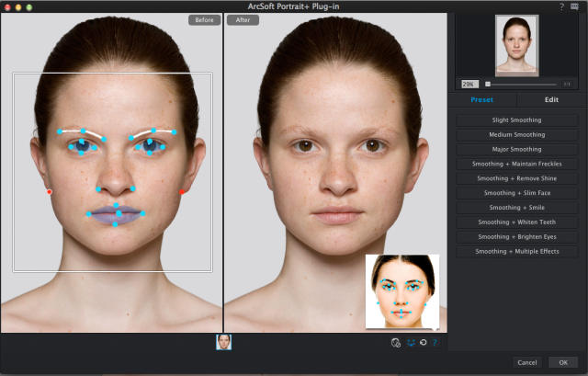588x376 pixels.
Task: Switch to the Edit tab
Action: 551,100
